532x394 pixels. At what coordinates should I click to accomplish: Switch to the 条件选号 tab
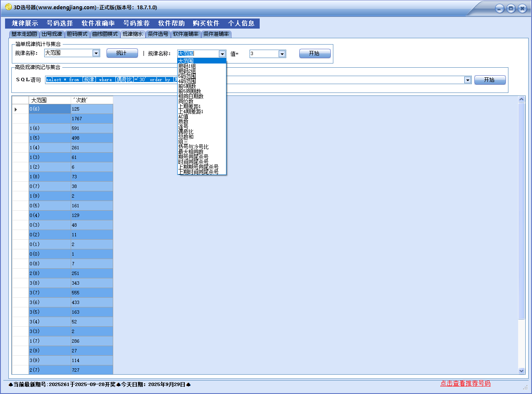(158, 34)
